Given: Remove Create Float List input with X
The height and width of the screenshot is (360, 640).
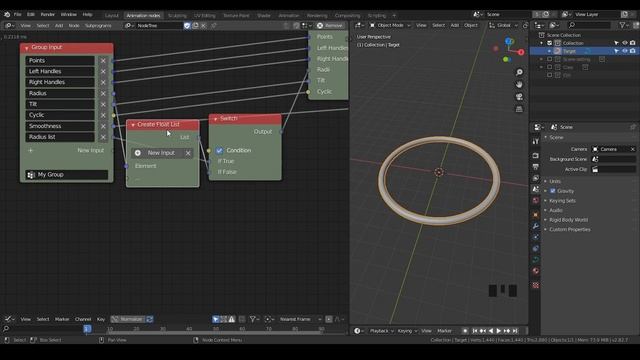Looking at the screenshot, I should coord(188,153).
